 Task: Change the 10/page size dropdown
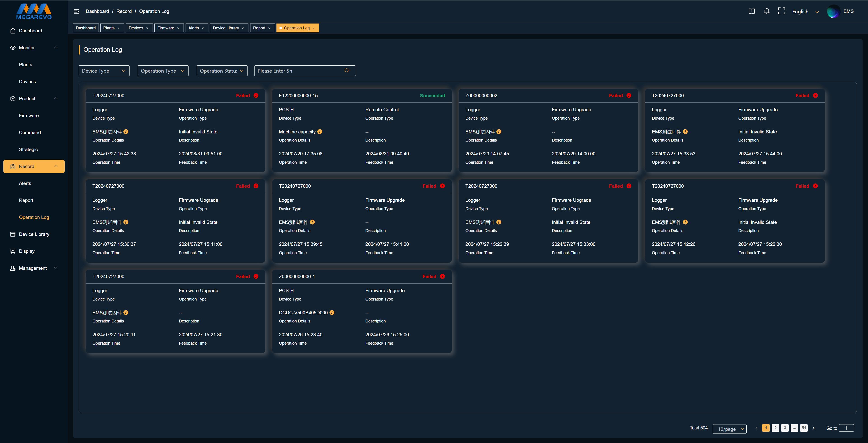tap(729, 429)
